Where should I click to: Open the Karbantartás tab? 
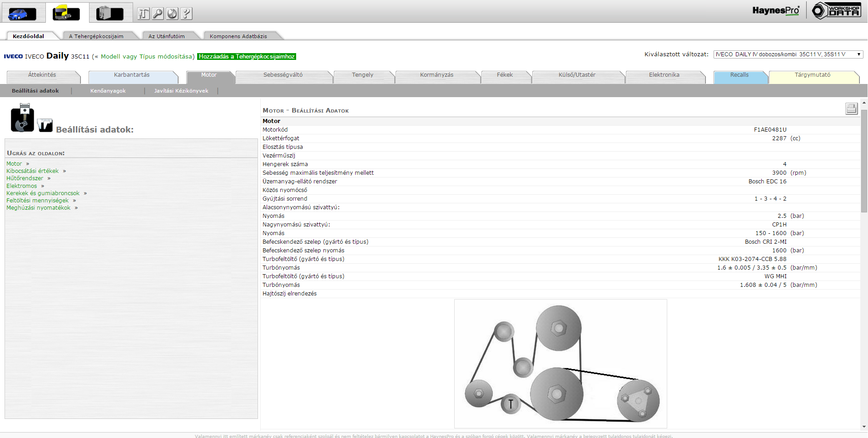(x=131, y=75)
